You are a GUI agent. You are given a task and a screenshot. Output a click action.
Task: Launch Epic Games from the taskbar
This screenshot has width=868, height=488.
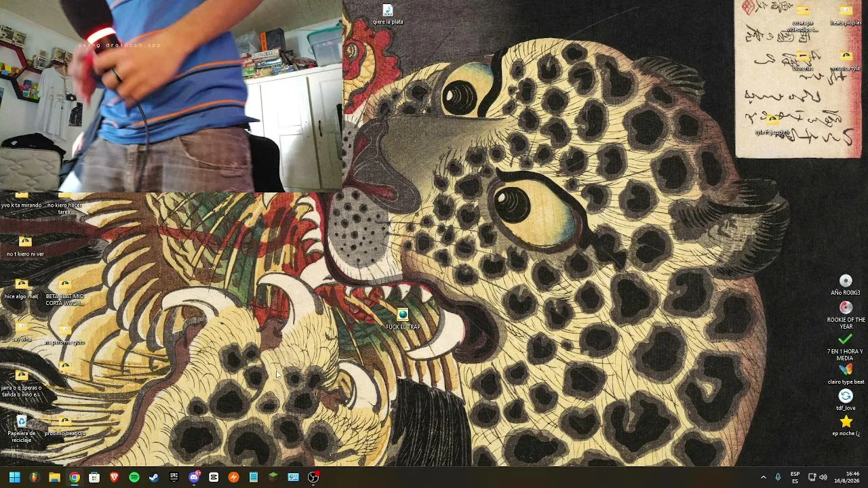pyautogui.click(x=174, y=477)
